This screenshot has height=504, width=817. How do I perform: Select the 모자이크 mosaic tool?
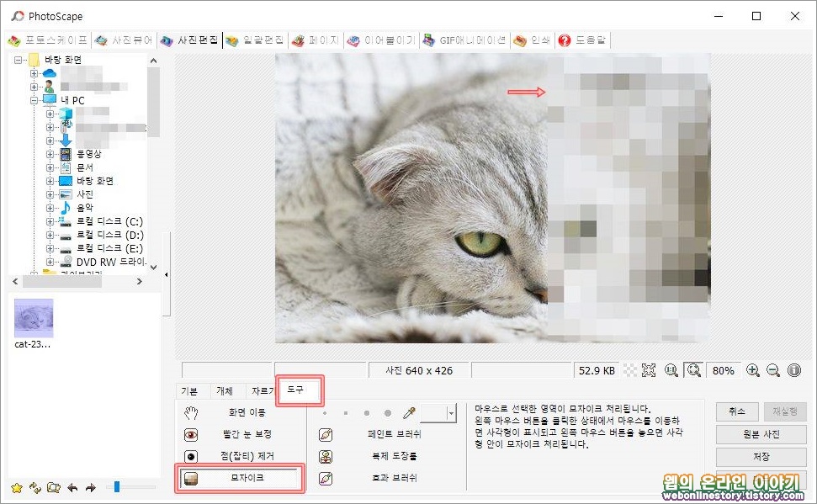pos(240,478)
